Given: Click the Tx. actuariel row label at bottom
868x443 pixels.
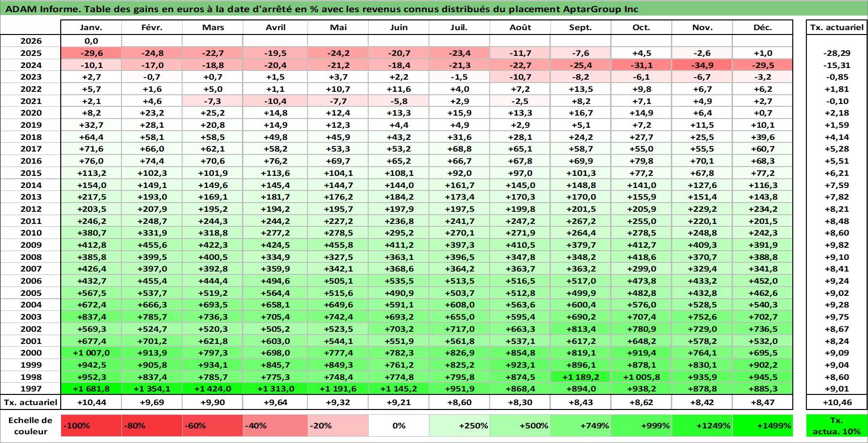Looking at the screenshot, I should (x=31, y=402).
